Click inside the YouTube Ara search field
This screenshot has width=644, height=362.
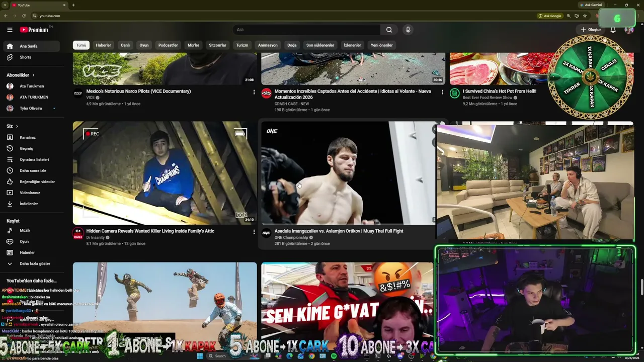307,30
